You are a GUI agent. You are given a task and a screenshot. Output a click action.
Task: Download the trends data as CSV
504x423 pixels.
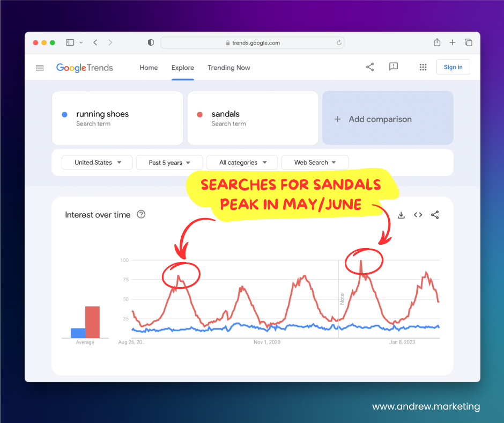pos(401,215)
